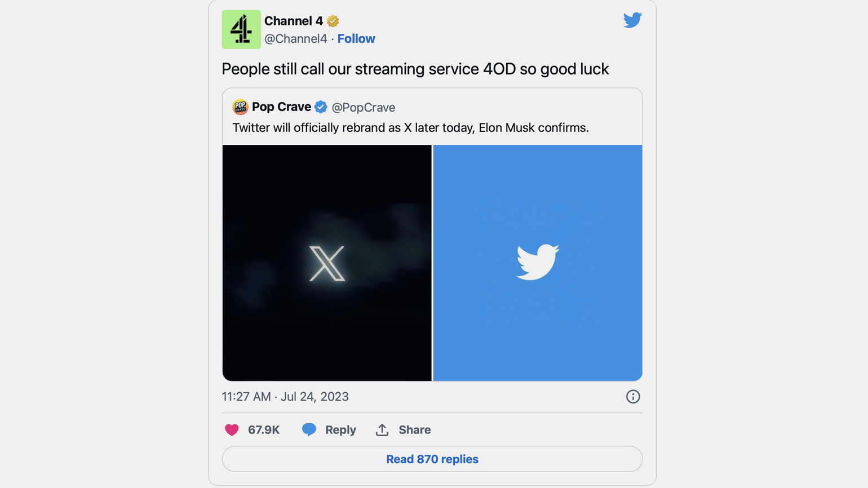Image resolution: width=868 pixels, height=488 pixels.
Task: Open the blue Twitter bird image
Action: pos(538,263)
